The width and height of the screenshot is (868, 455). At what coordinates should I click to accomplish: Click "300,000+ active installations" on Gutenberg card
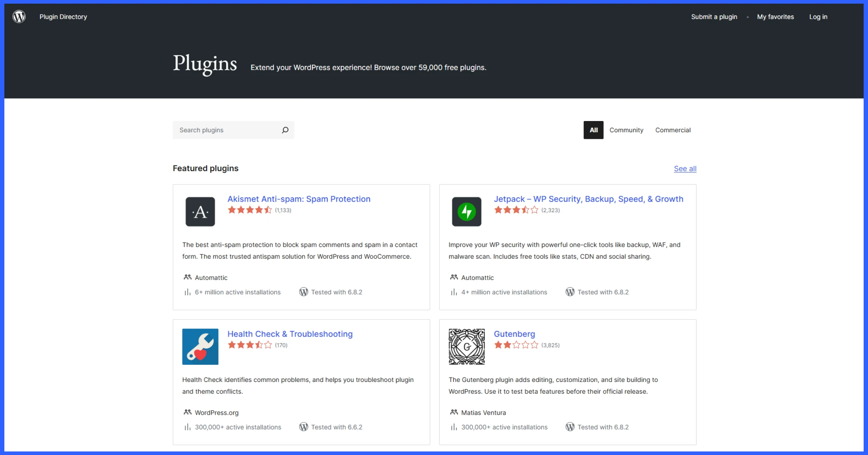click(504, 427)
